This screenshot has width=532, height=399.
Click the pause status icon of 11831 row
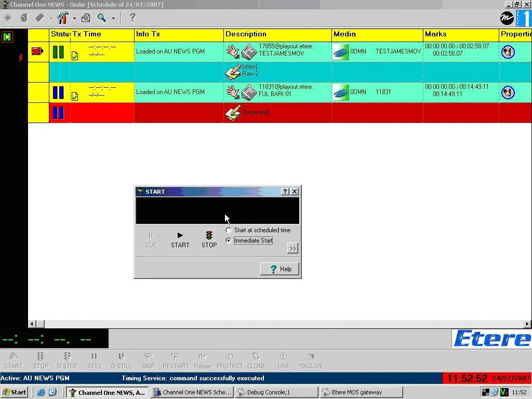pos(58,92)
